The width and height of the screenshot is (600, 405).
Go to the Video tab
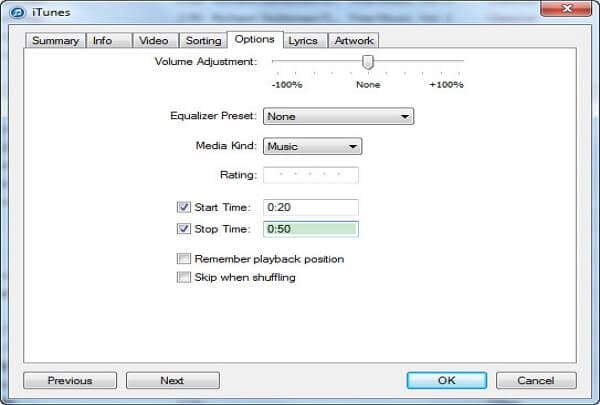(155, 41)
